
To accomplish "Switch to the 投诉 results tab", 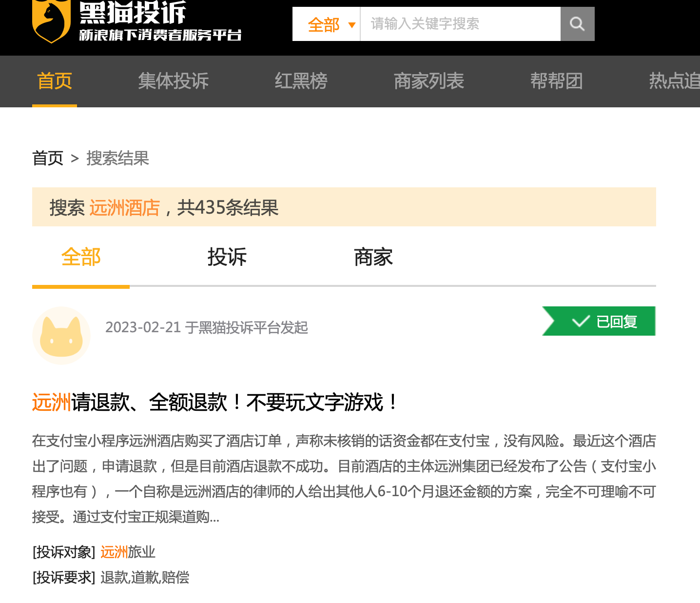I will point(227,257).
